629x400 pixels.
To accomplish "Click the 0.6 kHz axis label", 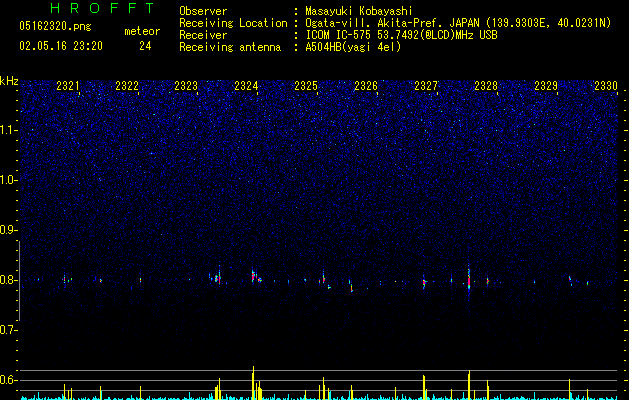I will [x=8, y=380].
